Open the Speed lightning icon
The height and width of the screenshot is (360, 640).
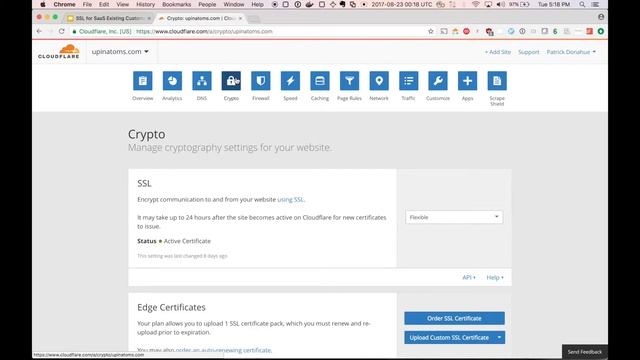tap(290, 81)
